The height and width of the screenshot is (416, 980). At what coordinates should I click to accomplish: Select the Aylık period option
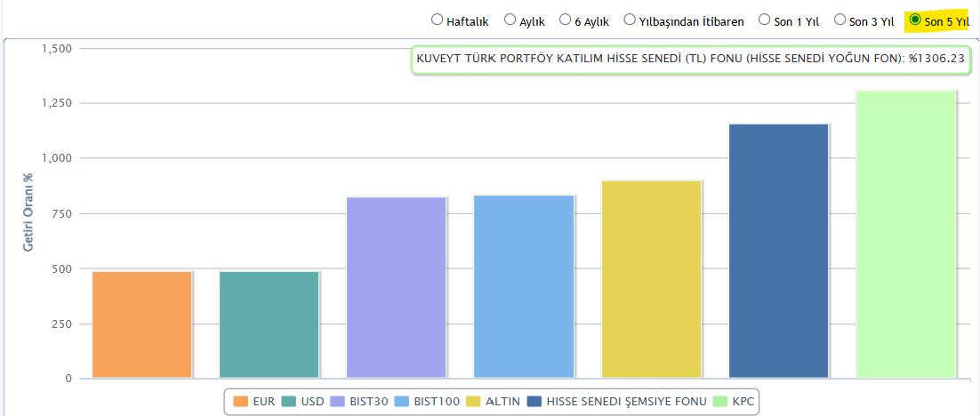point(510,20)
